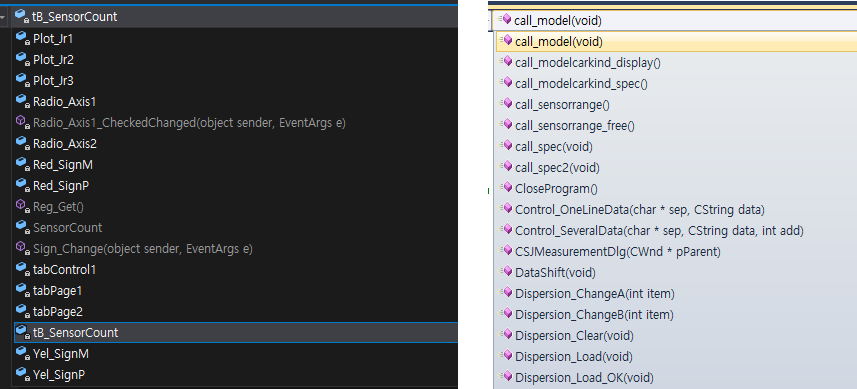Image resolution: width=857 pixels, height=389 pixels.
Task: Go to Dispersion_Load(void)
Action: tap(574, 356)
